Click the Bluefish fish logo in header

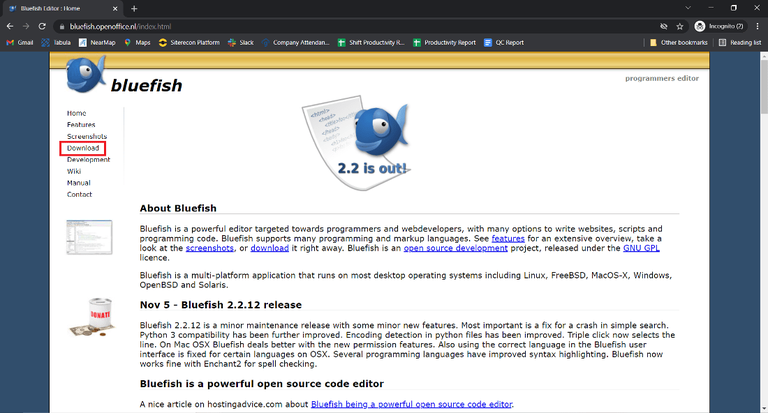coord(86,74)
